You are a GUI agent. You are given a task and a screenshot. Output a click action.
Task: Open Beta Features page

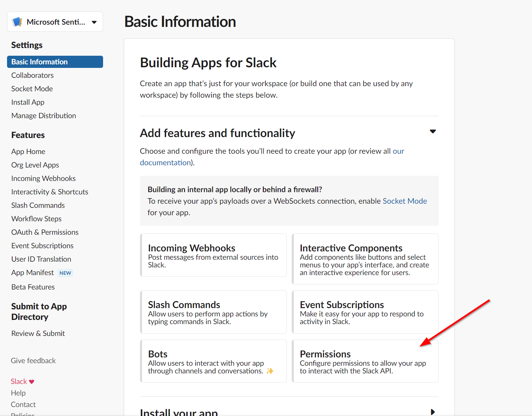pos(33,287)
